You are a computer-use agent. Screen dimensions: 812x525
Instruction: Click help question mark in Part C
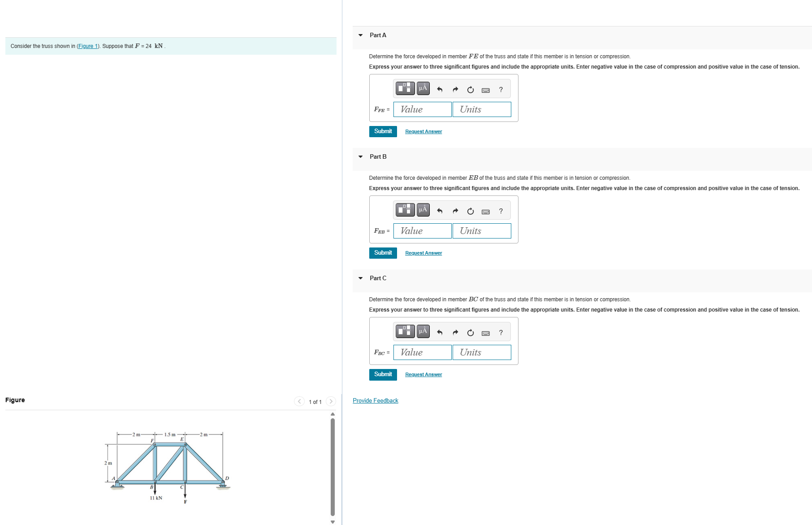point(501,333)
